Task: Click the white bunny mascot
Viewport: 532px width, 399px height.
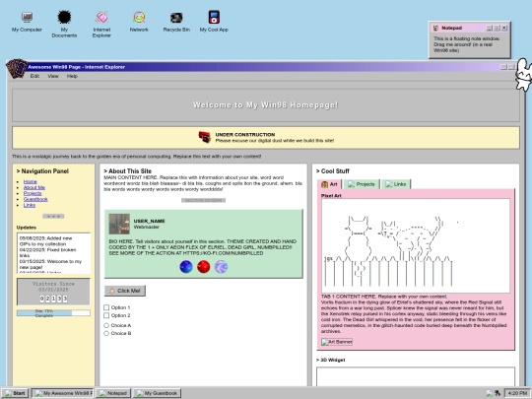Action: [523, 75]
